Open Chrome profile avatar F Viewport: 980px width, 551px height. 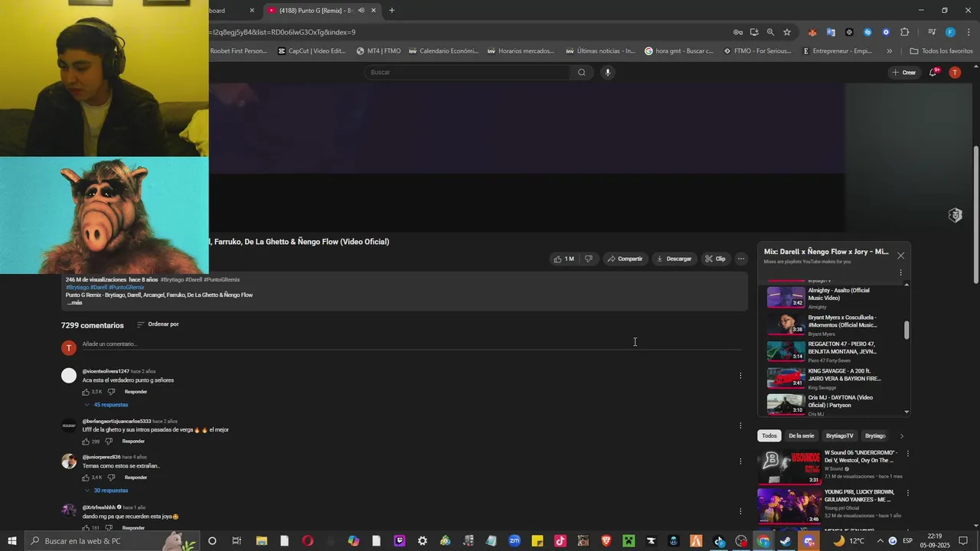[x=950, y=32]
